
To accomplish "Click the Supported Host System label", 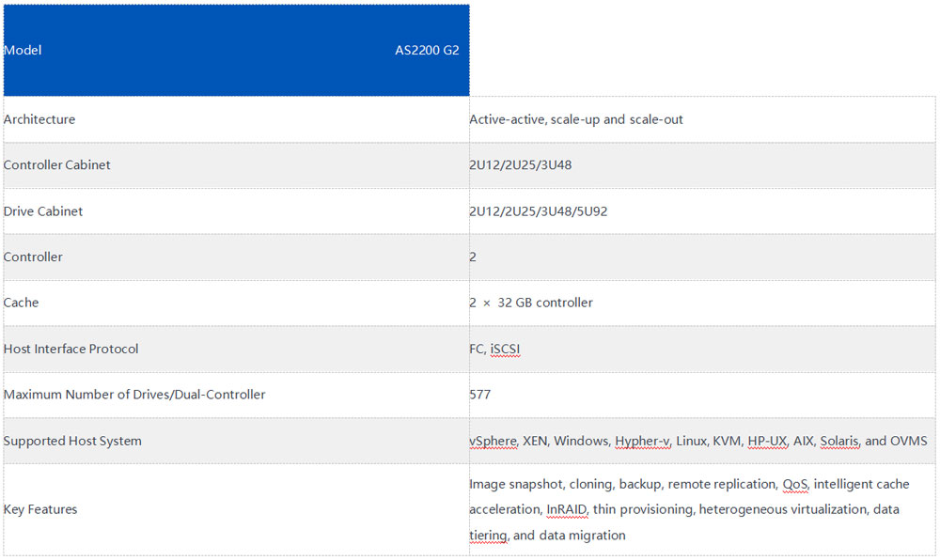I will click(72, 441).
